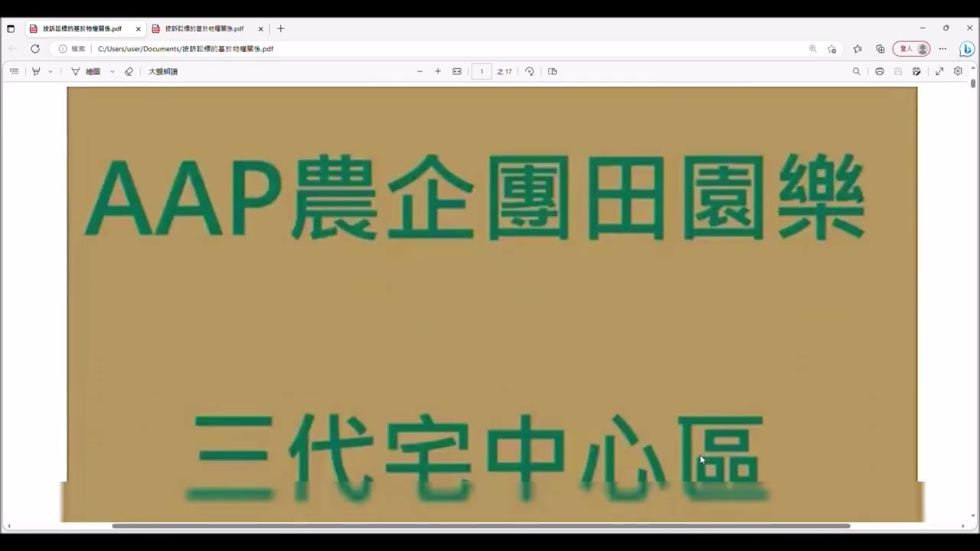This screenshot has width=980, height=551.
Task: Zoom out of the PDF
Action: [420, 71]
